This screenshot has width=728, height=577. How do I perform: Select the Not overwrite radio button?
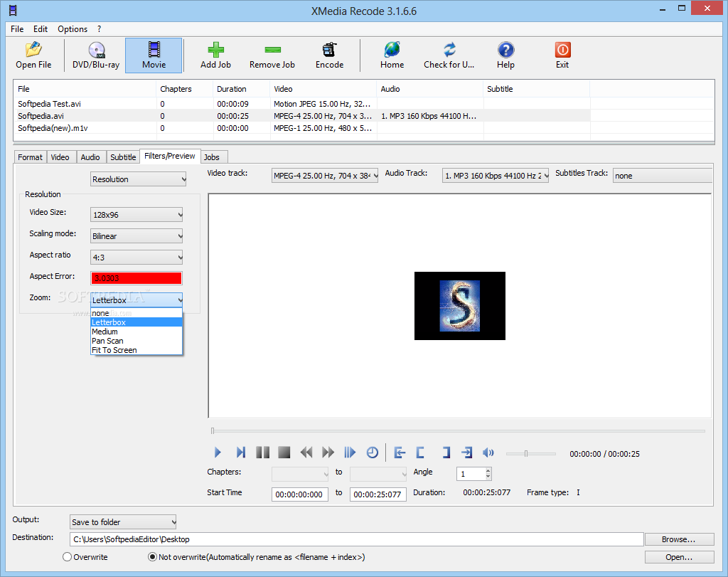[x=152, y=556]
